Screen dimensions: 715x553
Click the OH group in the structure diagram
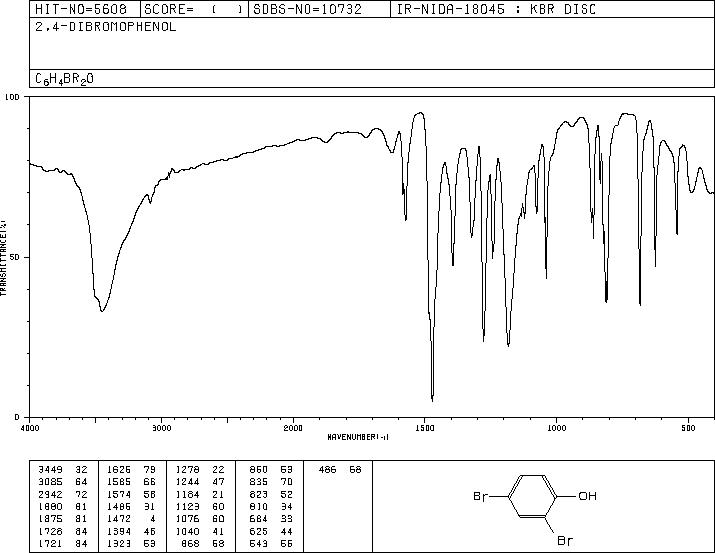[x=587, y=496]
